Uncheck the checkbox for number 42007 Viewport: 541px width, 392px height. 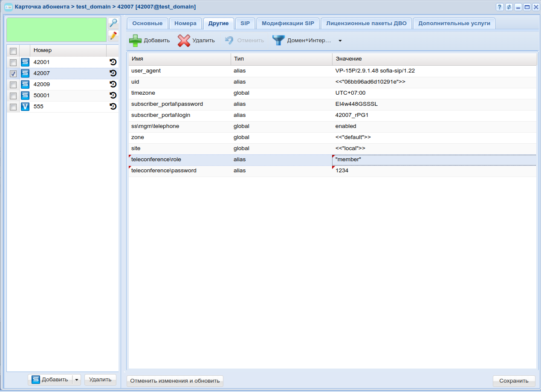coord(13,73)
